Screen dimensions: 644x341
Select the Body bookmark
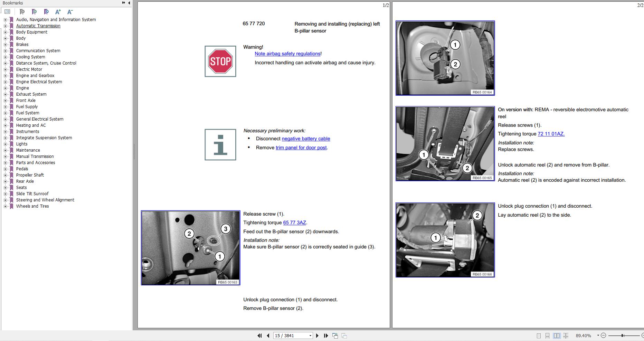21,38
